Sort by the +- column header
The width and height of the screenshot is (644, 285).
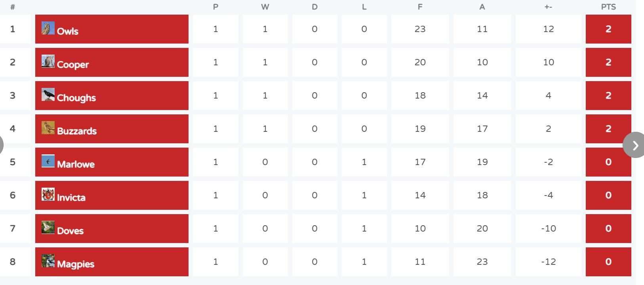(548, 7)
